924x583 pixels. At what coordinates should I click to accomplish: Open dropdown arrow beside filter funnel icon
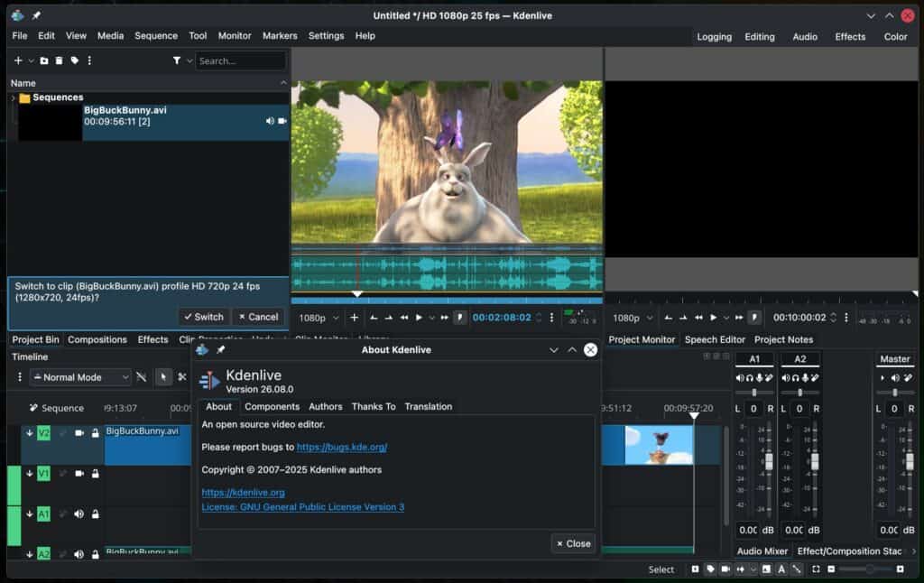tap(189, 60)
